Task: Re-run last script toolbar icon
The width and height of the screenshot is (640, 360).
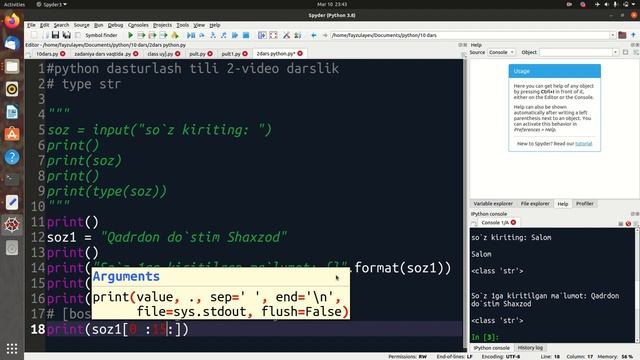Action: [x=175, y=36]
